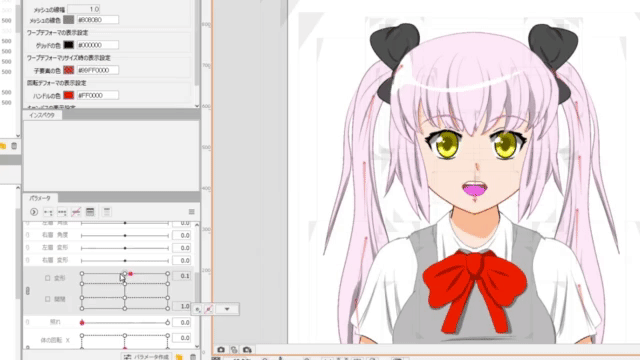The image size is (640, 360).
Task: Click the table-style icon in Parameter toolbar
Action: click(x=90, y=212)
